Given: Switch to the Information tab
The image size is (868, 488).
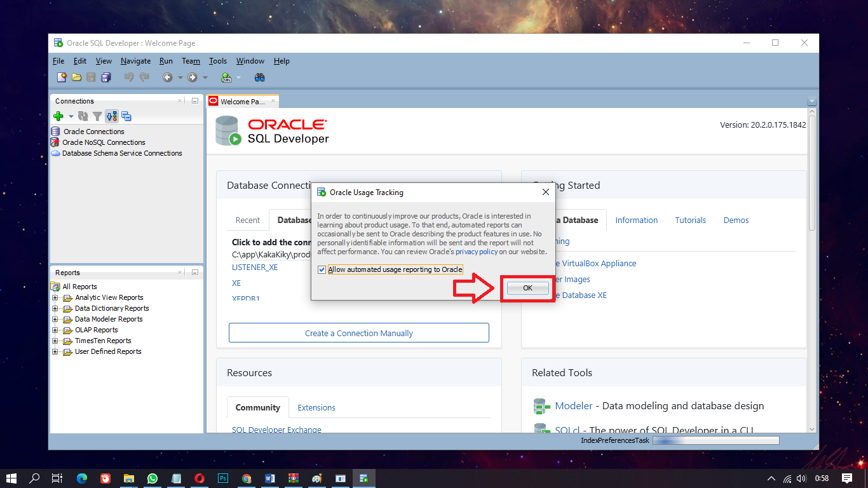Looking at the screenshot, I should tap(636, 220).
